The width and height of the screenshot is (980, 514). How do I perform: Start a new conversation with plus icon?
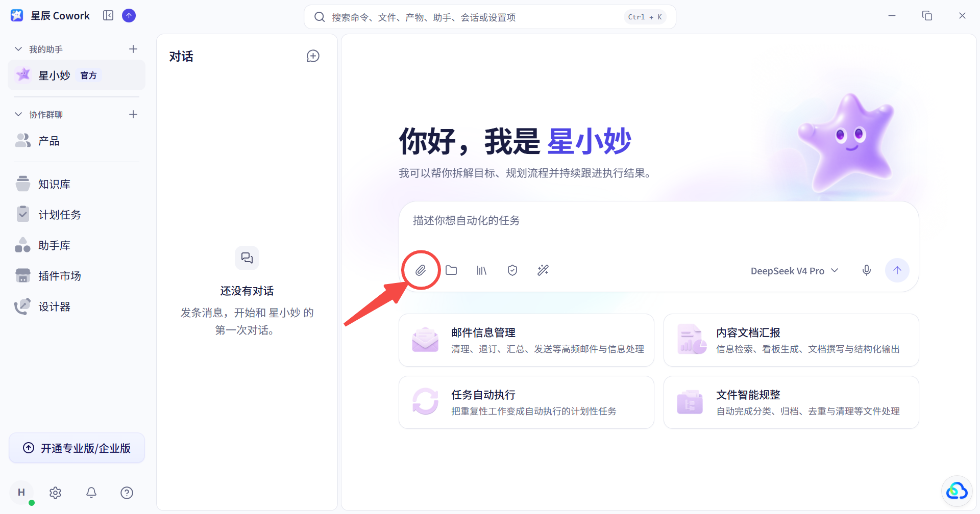[313, 56]
